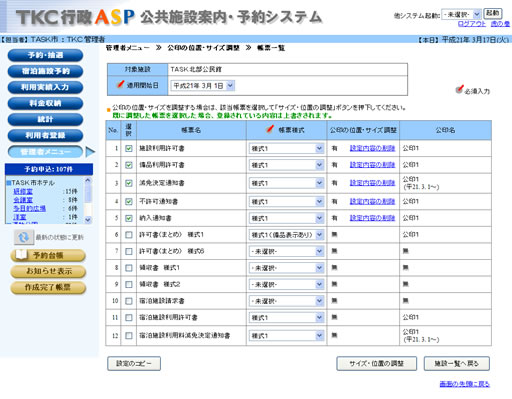Image resolution: width=512 pixels, height=399 pixels.
Task: Check row 11 宿泊施設利用許可書
Action: [x=129, y=318]
